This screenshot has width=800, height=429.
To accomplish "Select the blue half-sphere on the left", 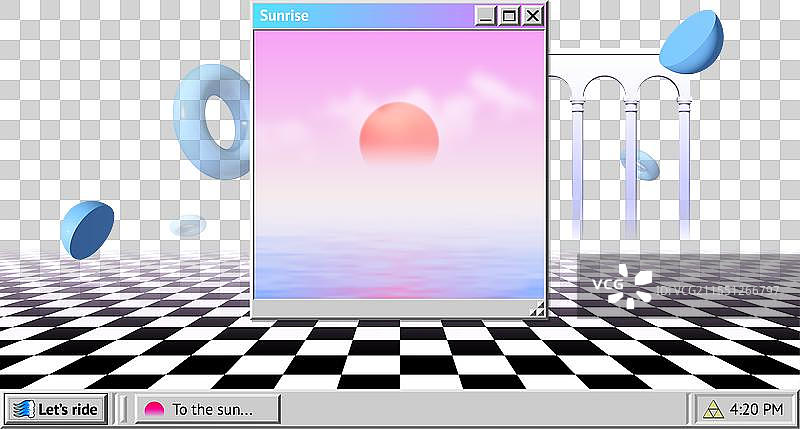I will coord(87,229).
